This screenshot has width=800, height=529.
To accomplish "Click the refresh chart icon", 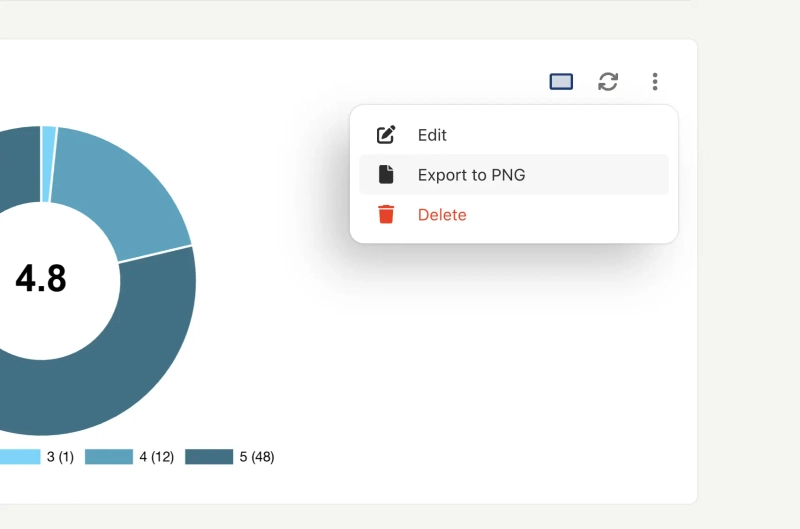I will 608,82.
